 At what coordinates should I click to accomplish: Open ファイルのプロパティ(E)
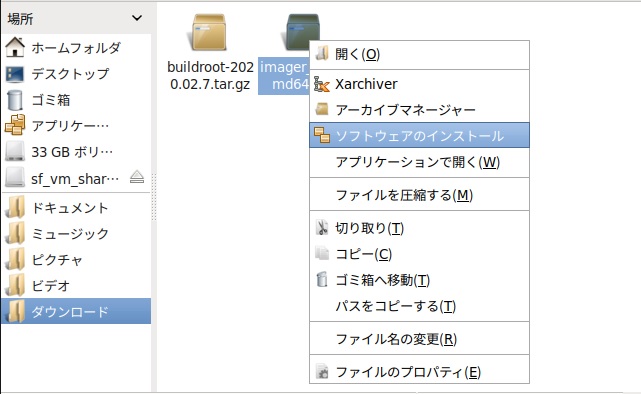tap(419, 372)
